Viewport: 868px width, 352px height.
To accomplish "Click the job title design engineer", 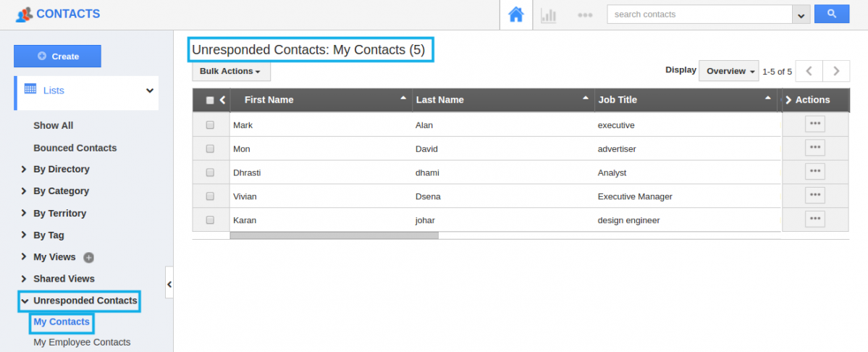I will click(x=629, y=220).
